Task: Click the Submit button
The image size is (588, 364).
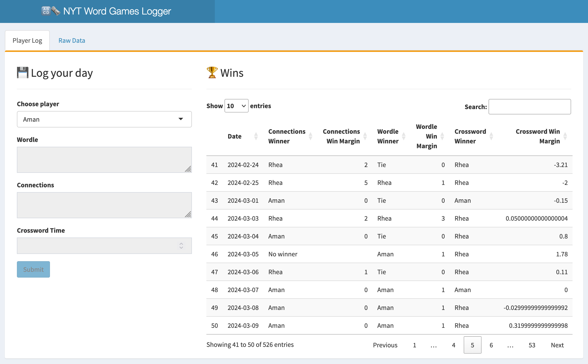Action: [33, 269]
